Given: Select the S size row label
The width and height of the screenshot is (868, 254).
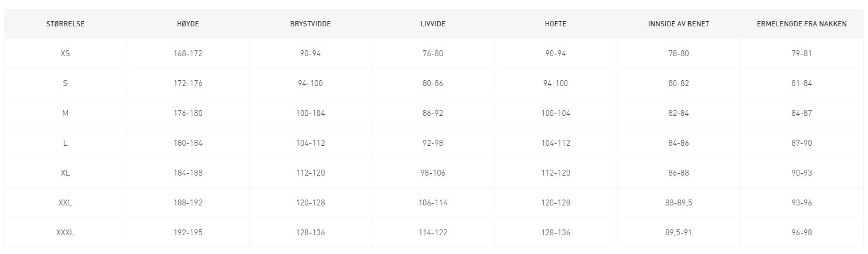Looking at the screenshot, I should pos(65,83).
